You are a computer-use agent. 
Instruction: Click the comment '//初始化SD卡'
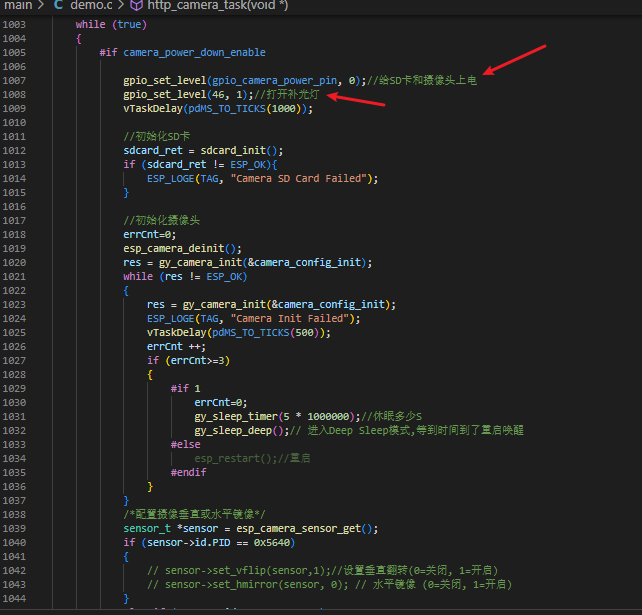pyautogui.click(x=156, y=137)
